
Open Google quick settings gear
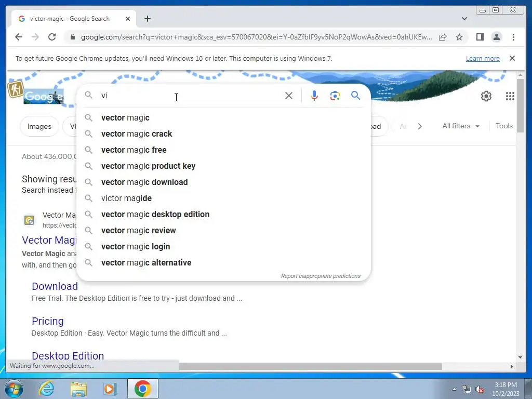pyautogui.click(x=486, y=96)
